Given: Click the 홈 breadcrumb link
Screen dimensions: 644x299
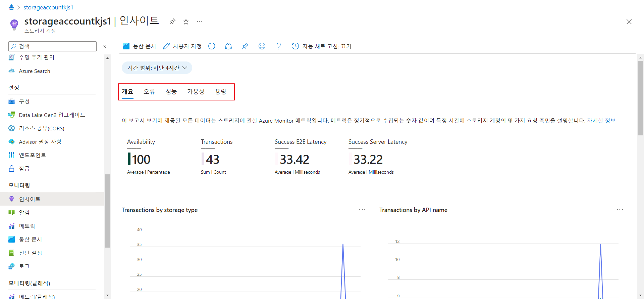Looking at the screenshot, I should pos(11,7).
